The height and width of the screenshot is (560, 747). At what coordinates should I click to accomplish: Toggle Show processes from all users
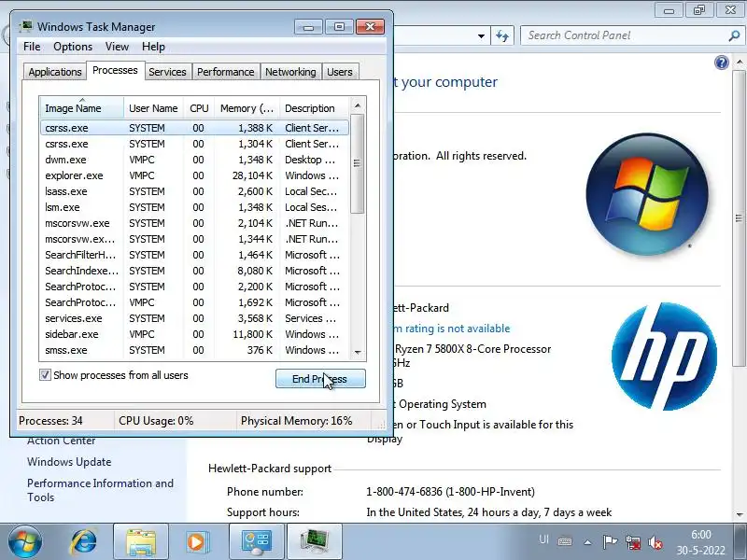point(45,375)
